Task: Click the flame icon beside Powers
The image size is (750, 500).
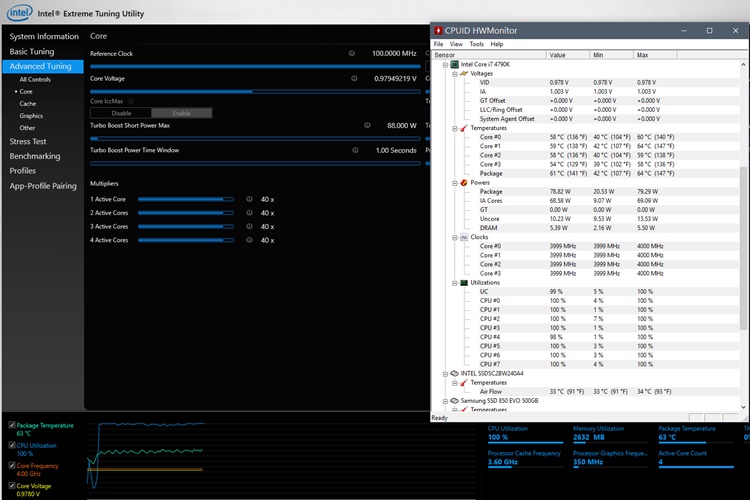Action: (464, 183)
